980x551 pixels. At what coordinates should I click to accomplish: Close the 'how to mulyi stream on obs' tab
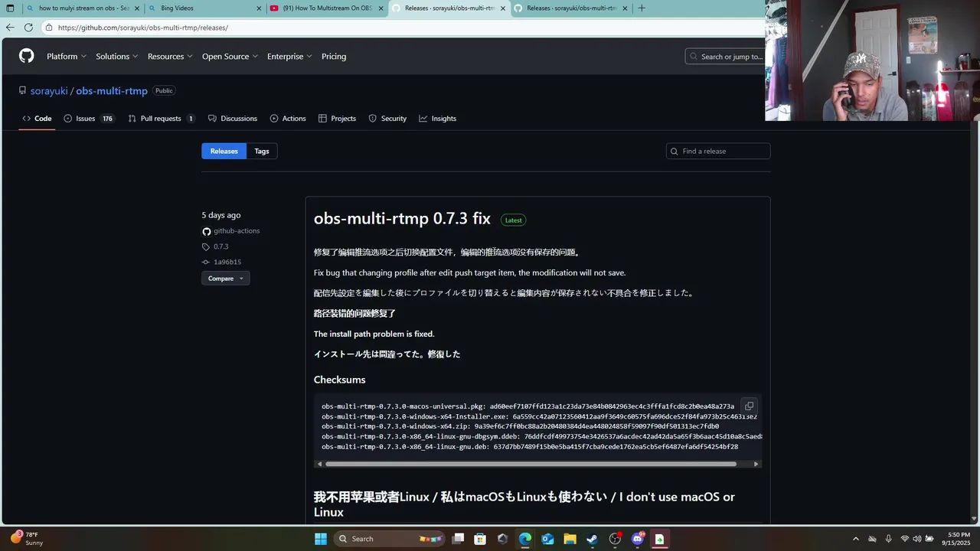pyautogui.click(x=137, y=8)
